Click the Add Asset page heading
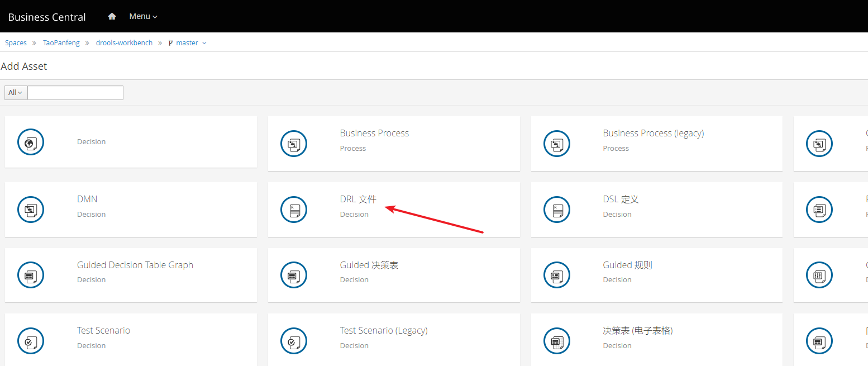Screen dimensions: 868x366 (x=24, y=66)
